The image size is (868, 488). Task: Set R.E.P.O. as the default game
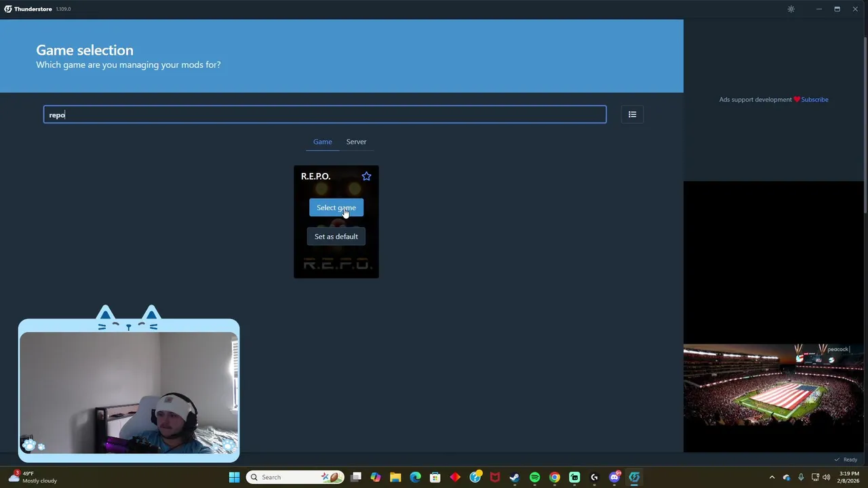click(x=336, y=237)
